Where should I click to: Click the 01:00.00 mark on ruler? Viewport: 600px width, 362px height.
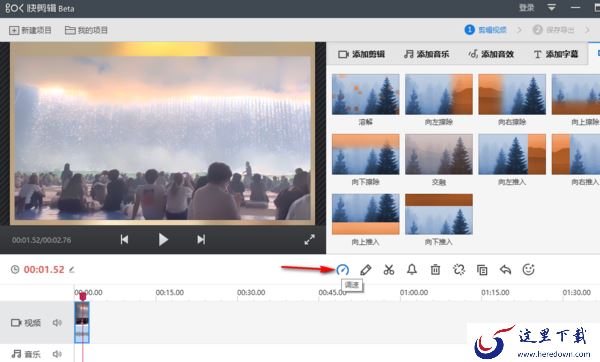[x=414, y=292]
